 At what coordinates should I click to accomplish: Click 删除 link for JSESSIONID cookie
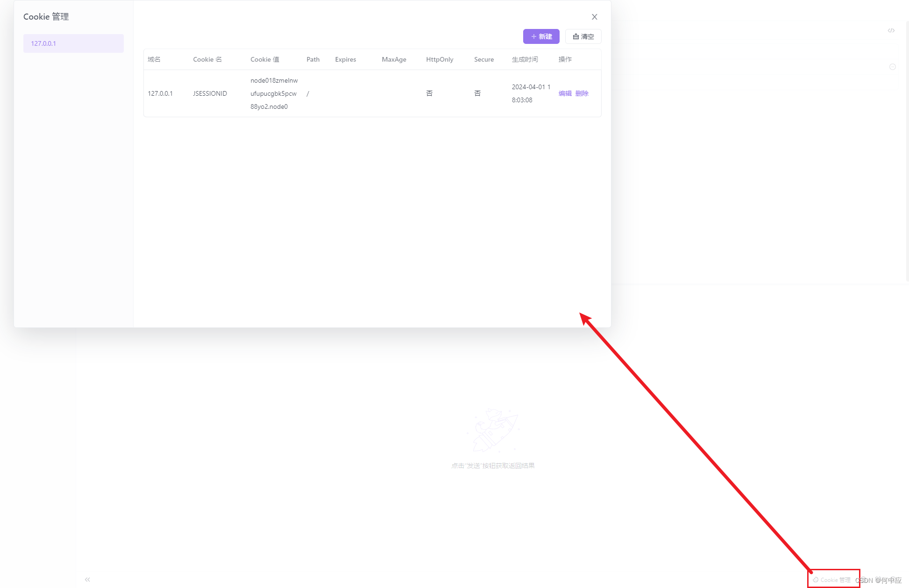pos(582,93)
